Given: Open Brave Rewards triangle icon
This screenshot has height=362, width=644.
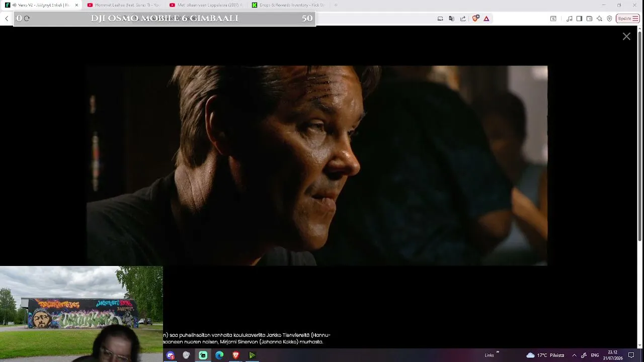Looking at the screenshot, I should [487, 19].
